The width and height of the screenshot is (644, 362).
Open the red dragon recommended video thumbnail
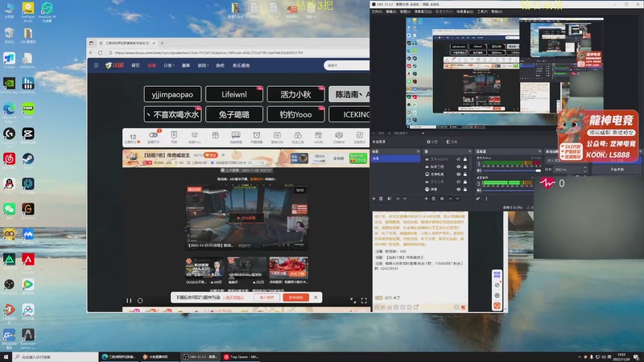pos(289,268)
